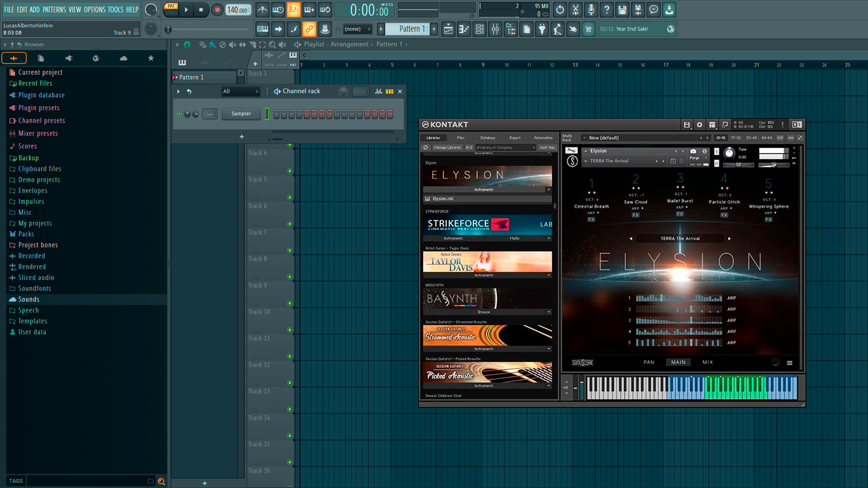
Task: Click the Channel rack swing knob
Action: [x=343, y=91]
